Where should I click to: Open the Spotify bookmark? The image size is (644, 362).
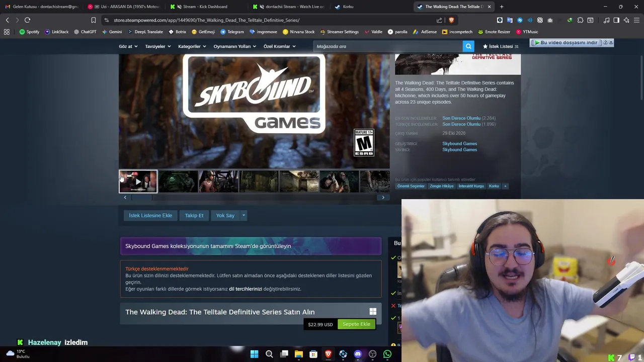click(x=29, y=32)
